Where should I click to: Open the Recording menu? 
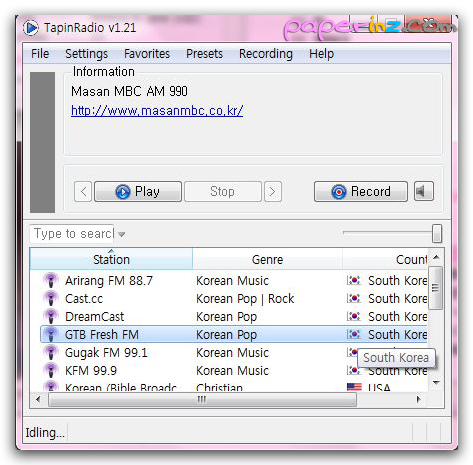click(x=266, y=54)
